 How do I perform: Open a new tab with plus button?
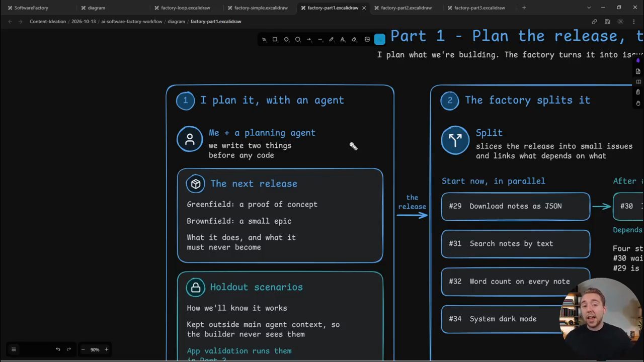tap(524, 8)
